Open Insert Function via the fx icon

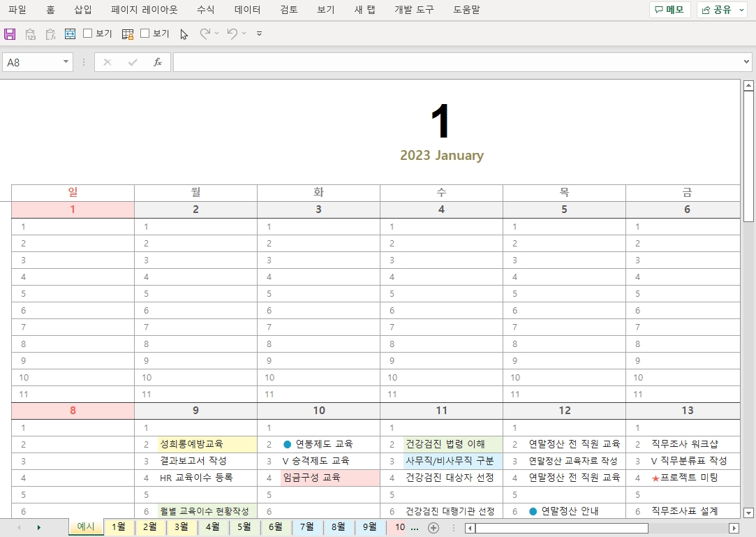(x=158, y=62)
